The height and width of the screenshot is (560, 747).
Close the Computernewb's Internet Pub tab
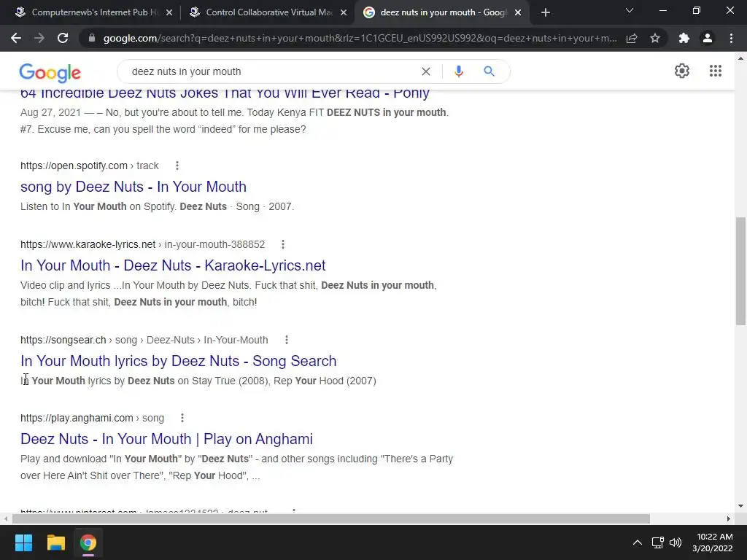(x=169, y=12)
